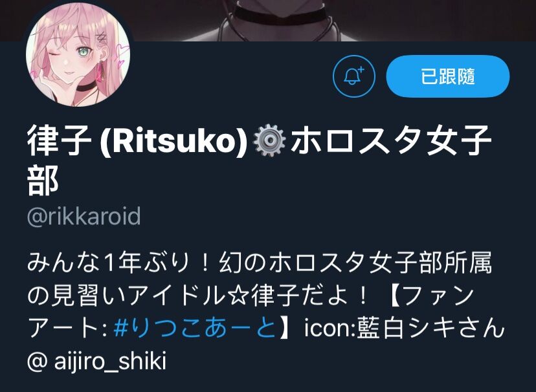Screen dimensions: 536x392
Task: Select the @rikkaroid handle text
Action: pos(84,217)
